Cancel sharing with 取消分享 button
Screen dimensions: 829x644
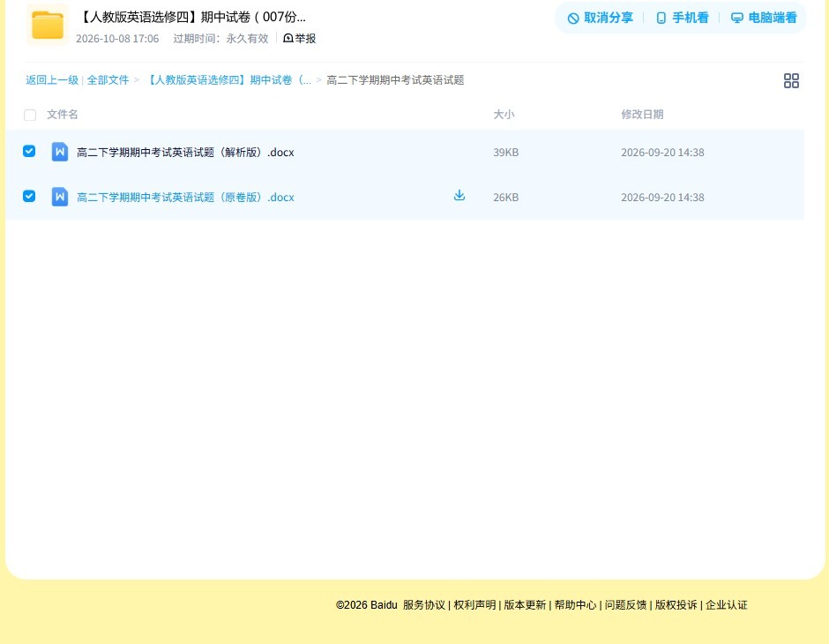coord(601,18)
